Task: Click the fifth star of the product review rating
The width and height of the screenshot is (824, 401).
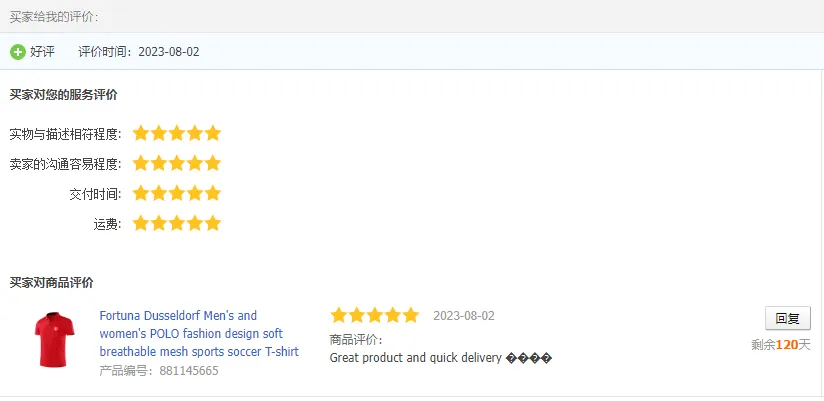Action: click(x=410, y=315)
